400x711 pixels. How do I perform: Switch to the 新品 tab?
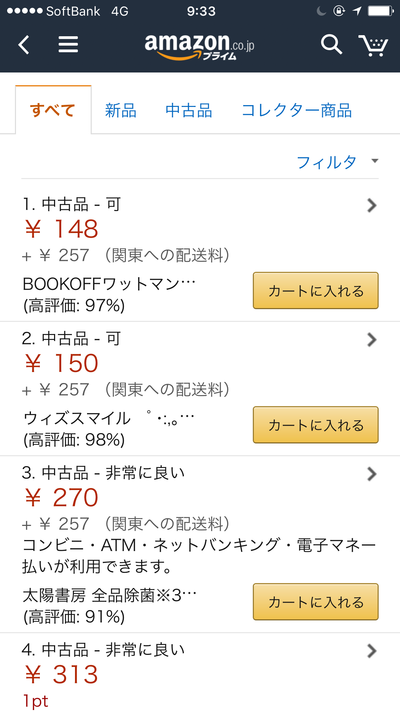coord(121,110)
